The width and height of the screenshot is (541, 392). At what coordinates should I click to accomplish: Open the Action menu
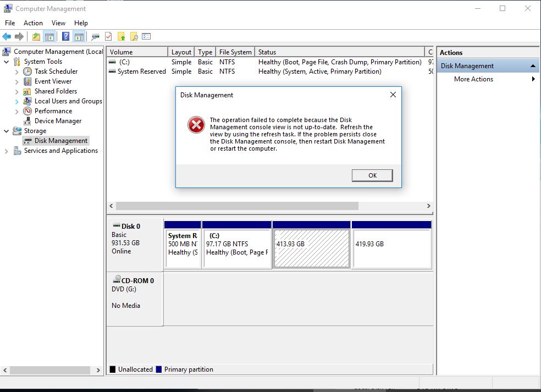33,23
